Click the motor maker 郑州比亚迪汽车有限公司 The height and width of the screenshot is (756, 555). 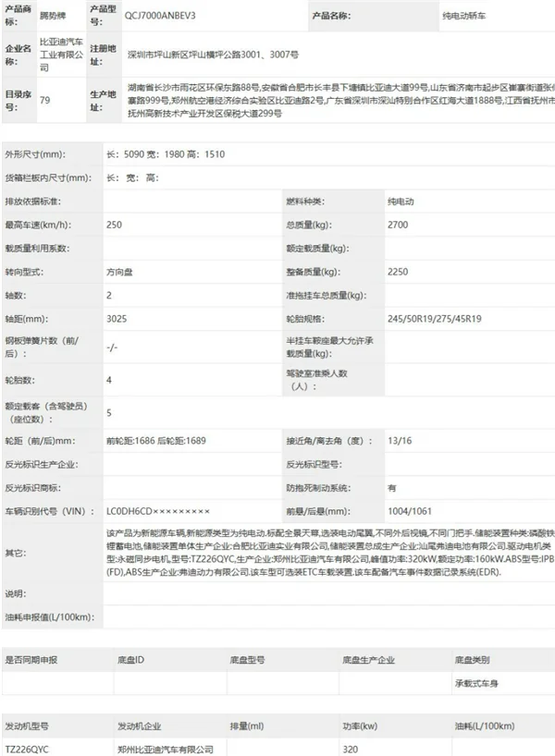pos(166,750)
